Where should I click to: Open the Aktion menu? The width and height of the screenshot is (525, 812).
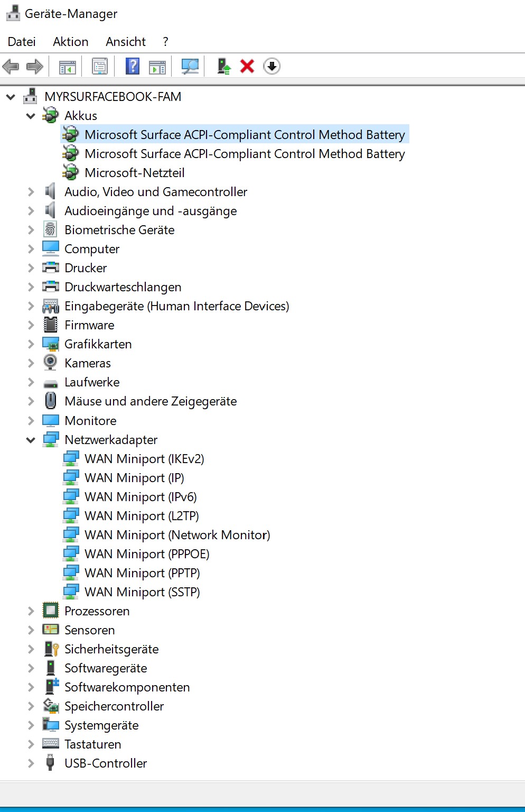click(71, 42)
